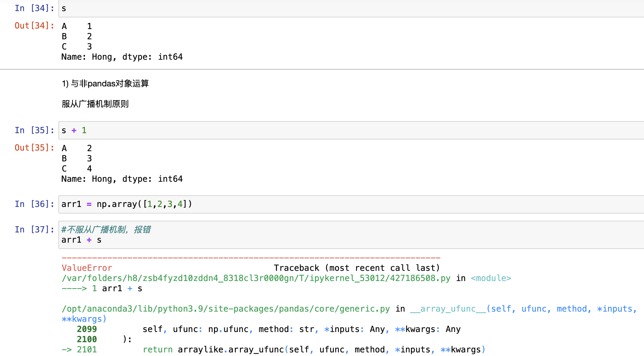Click row 'C 4' in Out[35]
This screenshot has width=644, height=356.
click(x=77, y=169)
